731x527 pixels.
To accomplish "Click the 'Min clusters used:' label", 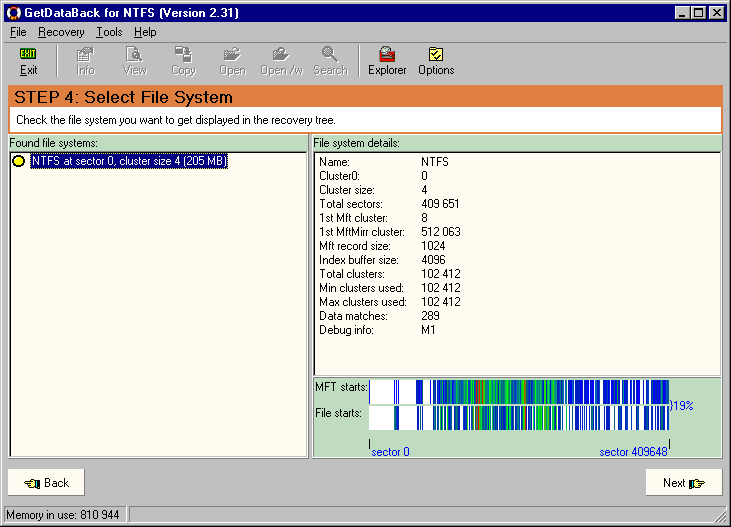I will point(361,288).
